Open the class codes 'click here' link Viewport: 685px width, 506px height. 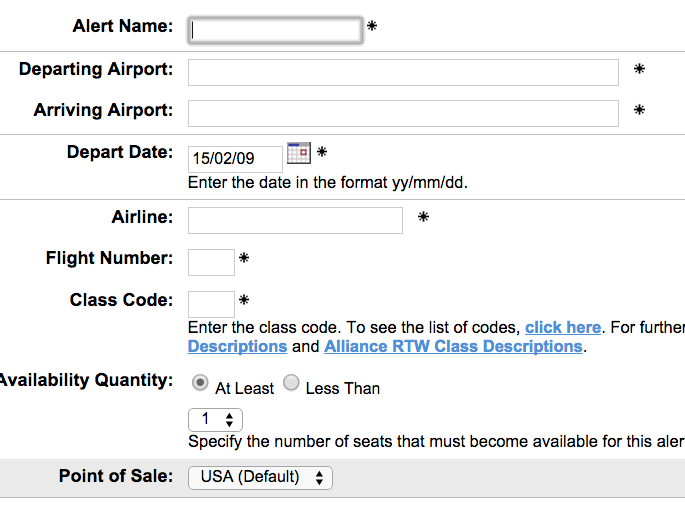[563, 327]
